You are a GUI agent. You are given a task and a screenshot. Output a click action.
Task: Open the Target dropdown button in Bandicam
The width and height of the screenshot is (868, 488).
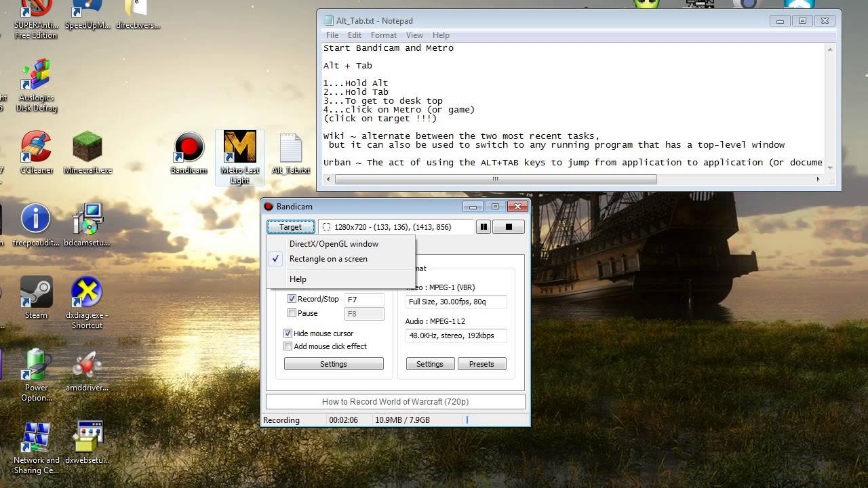tap(290, 227)
